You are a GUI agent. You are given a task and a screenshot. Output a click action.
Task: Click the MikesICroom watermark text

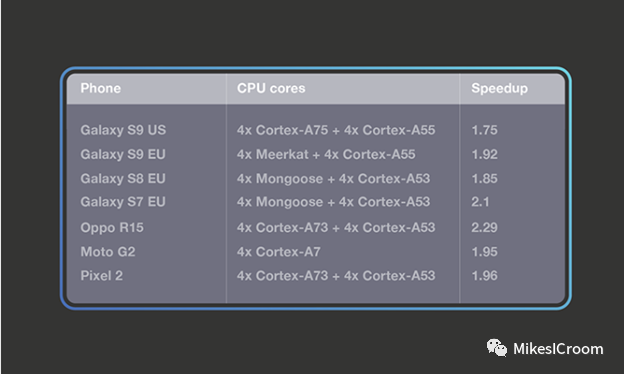[558, 349]
